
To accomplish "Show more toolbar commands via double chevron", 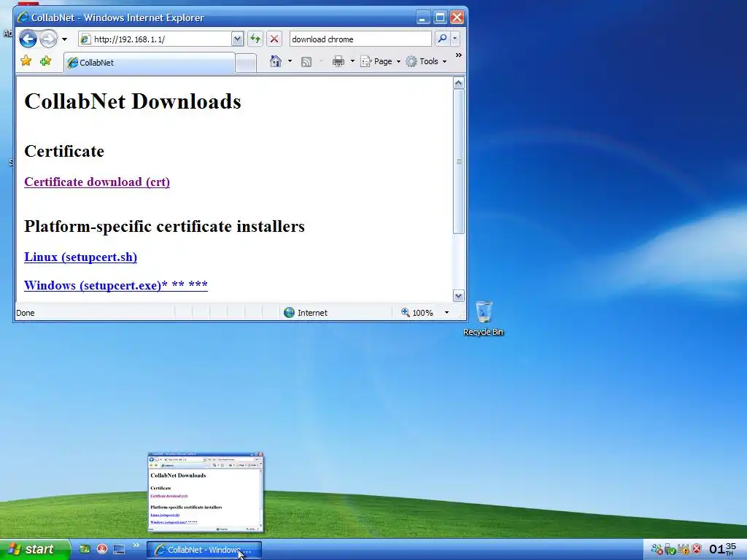I will (459, 55).
